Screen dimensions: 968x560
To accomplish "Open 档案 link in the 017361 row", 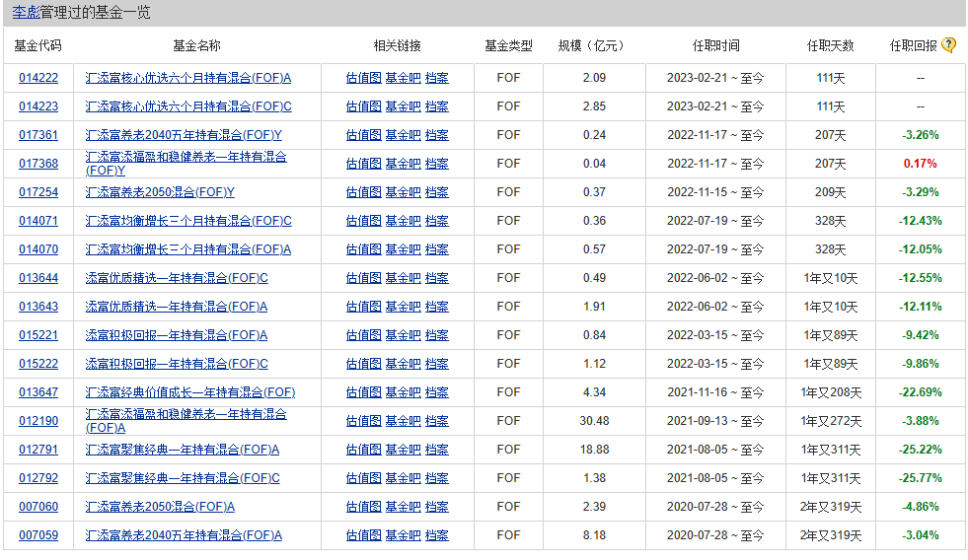I will click(437, 135).
